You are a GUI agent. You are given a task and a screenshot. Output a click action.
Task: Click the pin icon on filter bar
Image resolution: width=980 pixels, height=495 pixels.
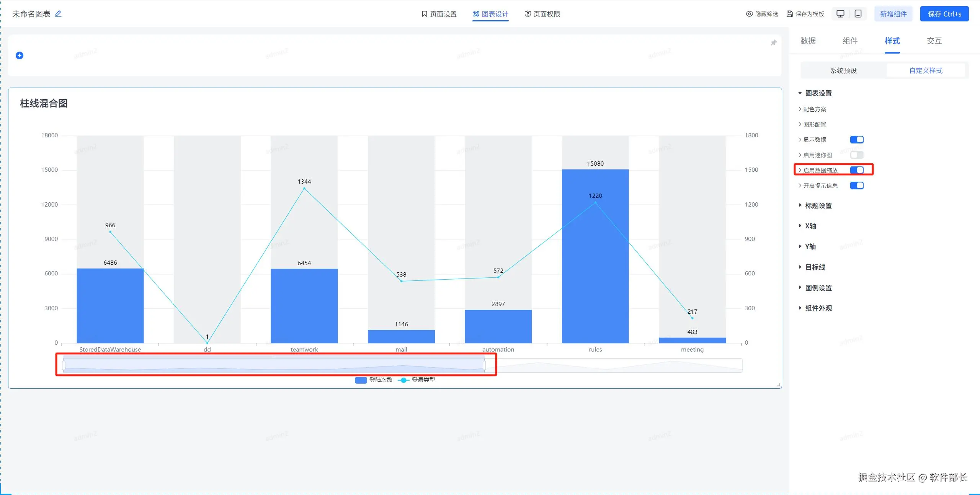(774, 42)
